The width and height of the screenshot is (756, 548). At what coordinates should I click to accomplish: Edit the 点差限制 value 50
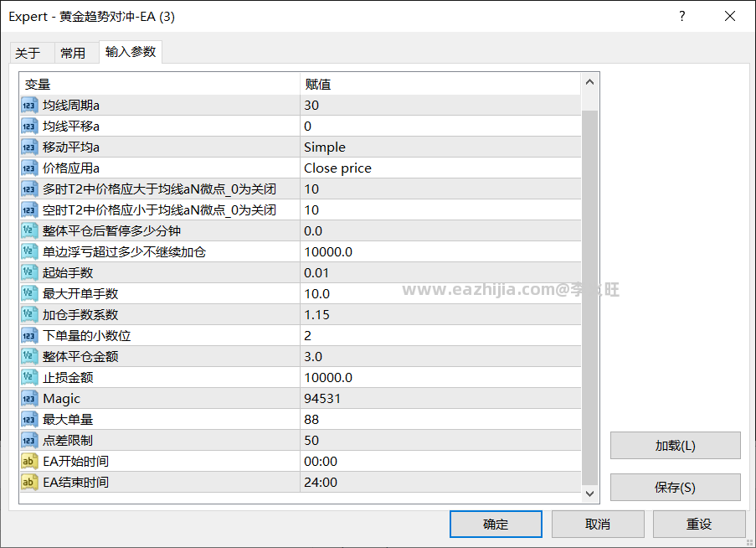point(440,441)
